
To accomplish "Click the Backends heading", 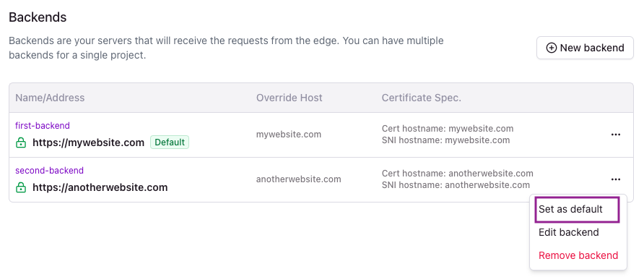I will (x=38, y=17).
